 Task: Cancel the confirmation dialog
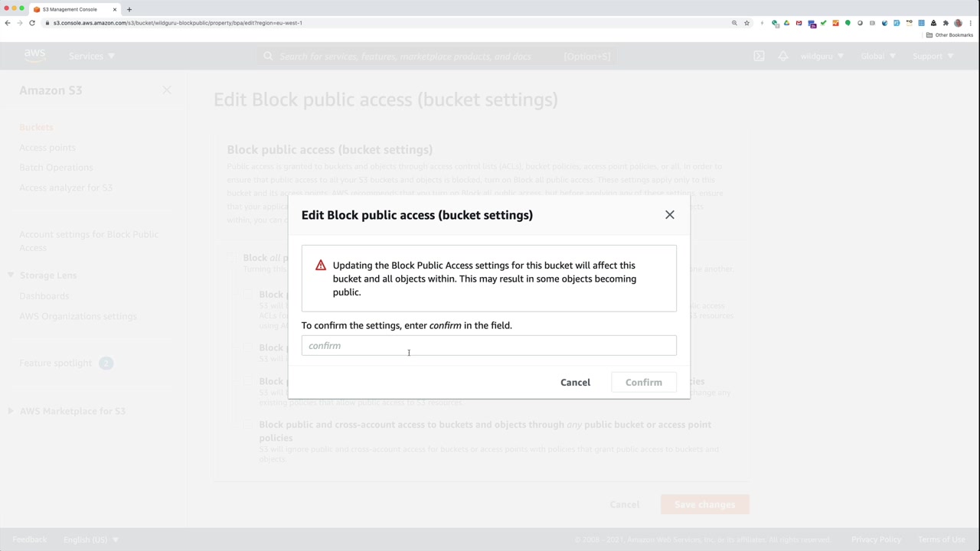point(575,383)
